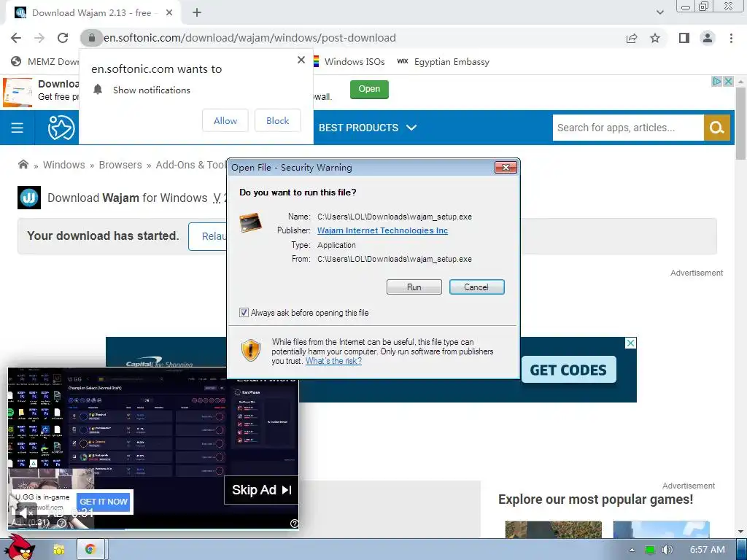Click the green network tray icon

pos(650,550)
